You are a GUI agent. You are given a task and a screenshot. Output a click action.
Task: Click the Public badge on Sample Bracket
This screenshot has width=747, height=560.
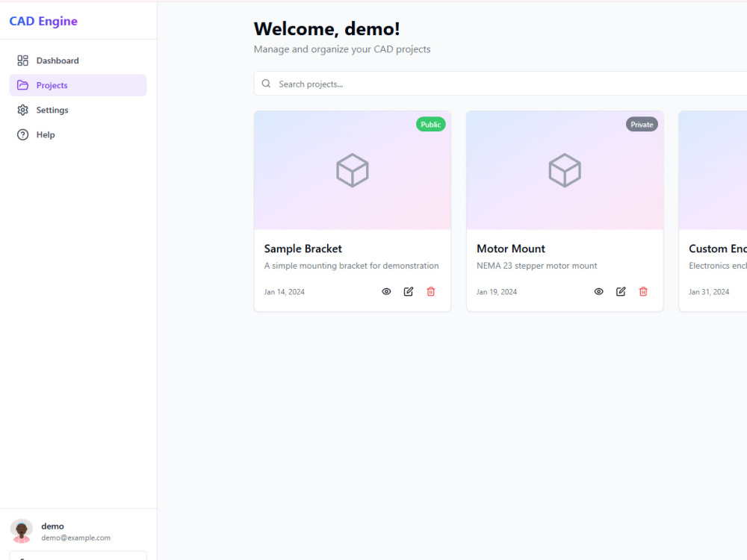(431, 124)
